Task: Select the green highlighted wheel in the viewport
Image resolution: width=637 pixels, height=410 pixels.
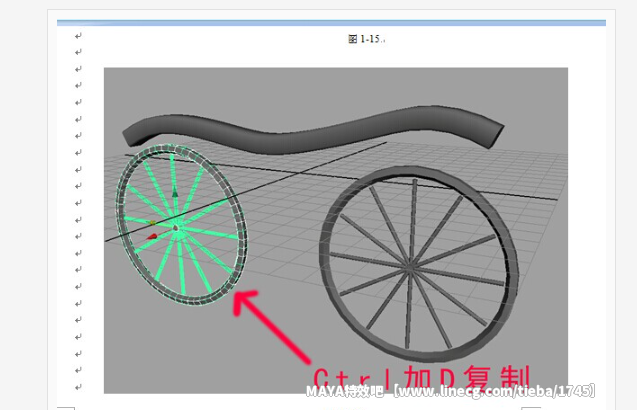Action: [182, 225]
